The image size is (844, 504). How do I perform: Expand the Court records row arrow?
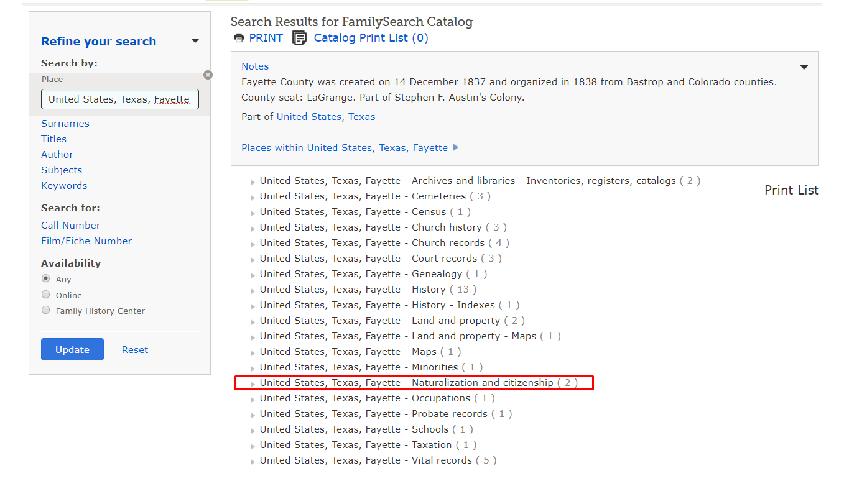click(x=253, y=260)
